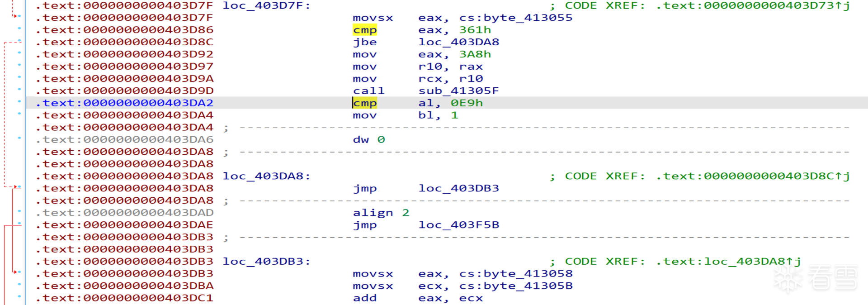Image resolution: width=868 pixels, height=305 pixels.
Task: Click rcx, r10 operands
Action: click(451, 79)
